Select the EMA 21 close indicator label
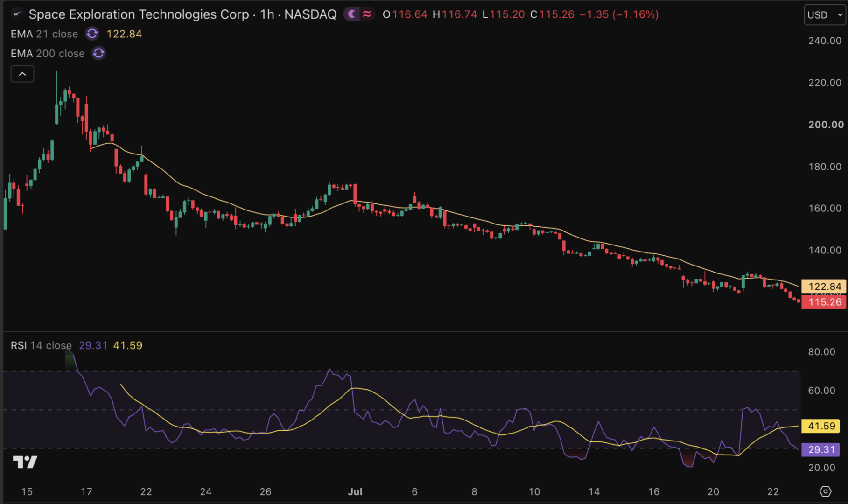Screen dimensions: 848x504 click(44, 34)
